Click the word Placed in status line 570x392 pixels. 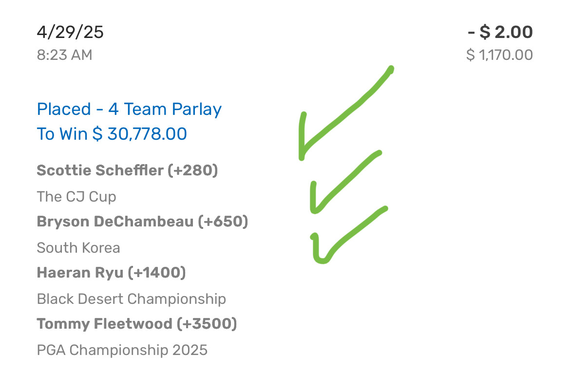(x=64, y=109)
